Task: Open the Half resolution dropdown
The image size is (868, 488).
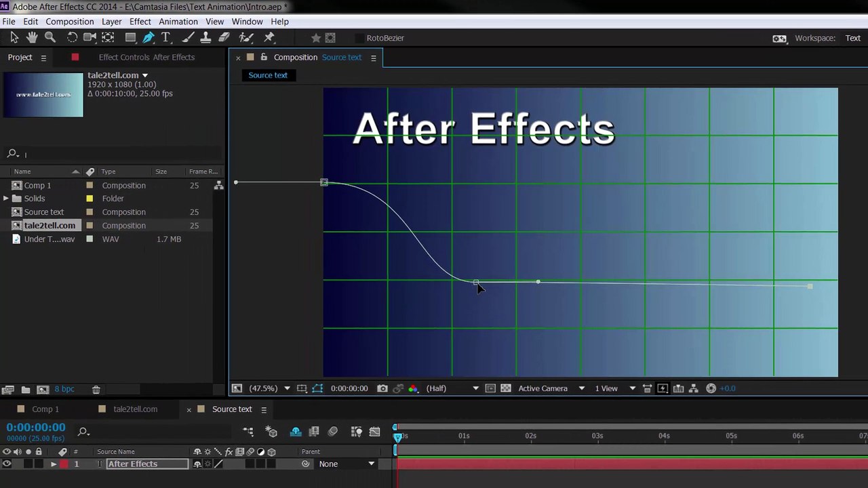Action: tap(452, 388)
